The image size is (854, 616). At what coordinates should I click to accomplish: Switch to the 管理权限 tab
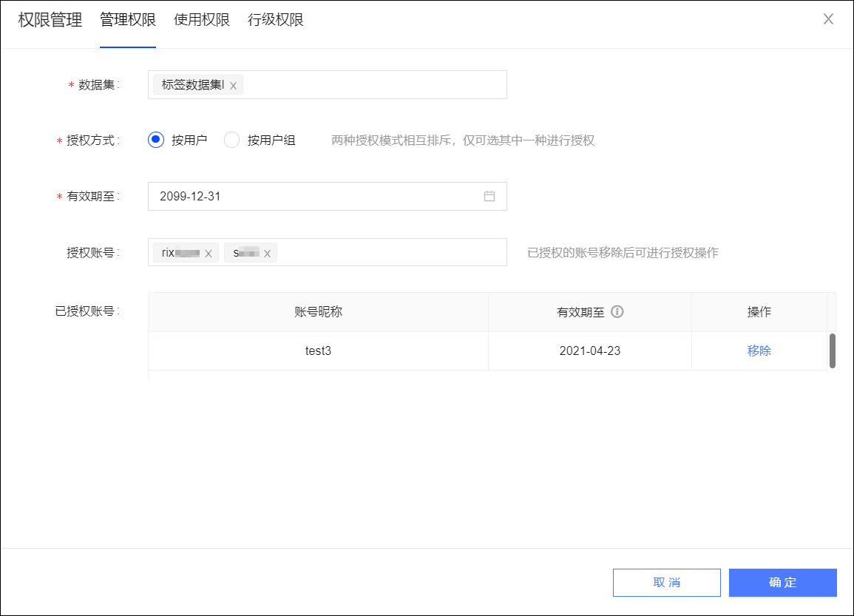click(x=128, y=20)
